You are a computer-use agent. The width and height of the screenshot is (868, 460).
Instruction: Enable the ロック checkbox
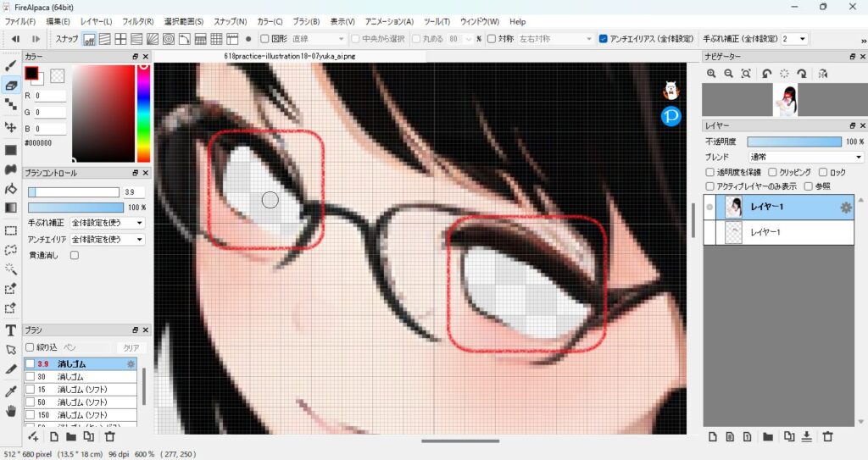tap(822, 172)
